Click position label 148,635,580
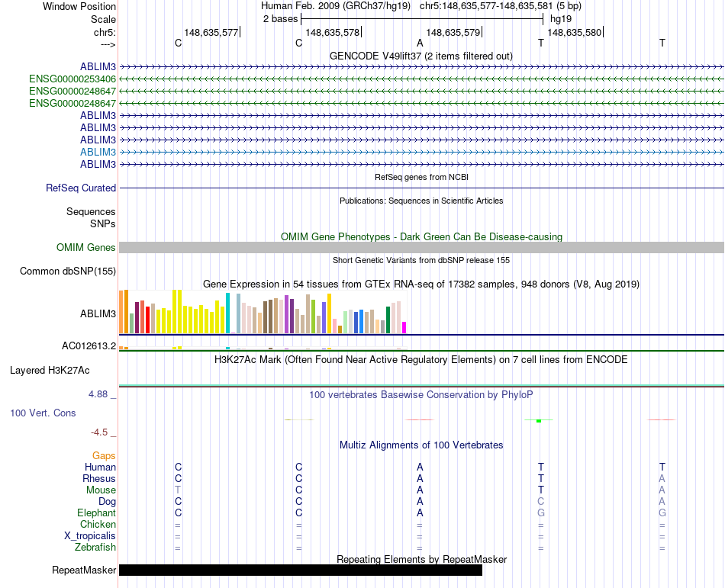The height and width of the screenshot is (588, 725). 574,32
